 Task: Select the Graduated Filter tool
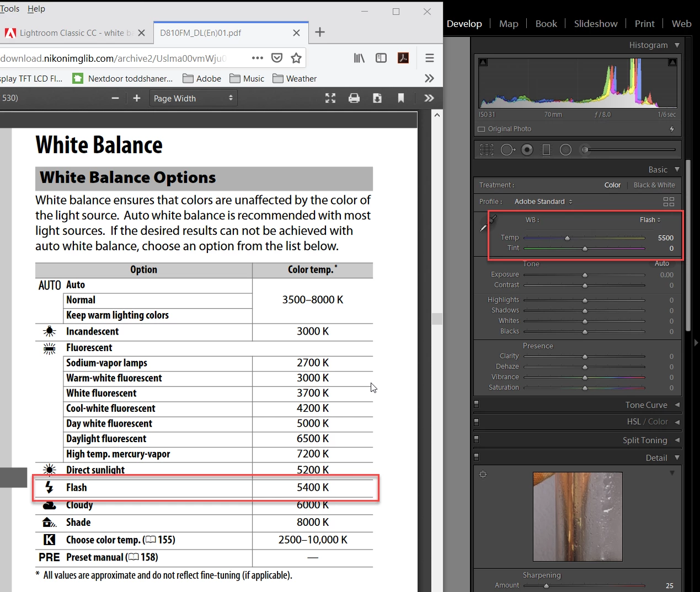click(x=547, y=149)
